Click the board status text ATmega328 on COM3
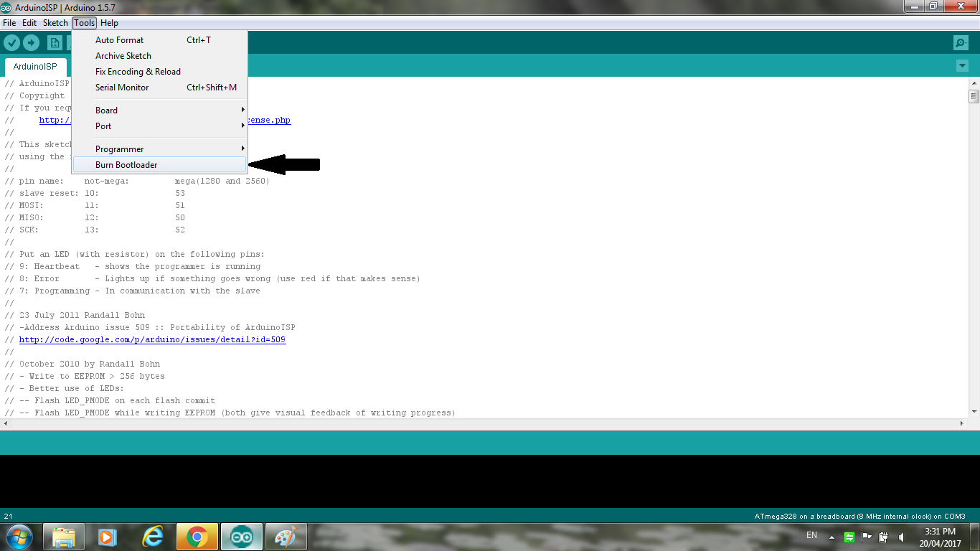Screen dimensions: 980x551 coord(859,516)
